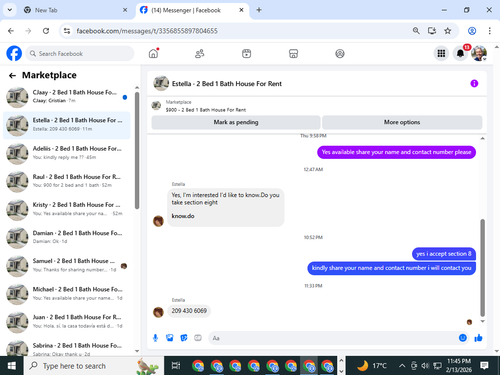Click the Search Facebook field
This screenshot has width=500, height=375.
[x=80, y=53]
